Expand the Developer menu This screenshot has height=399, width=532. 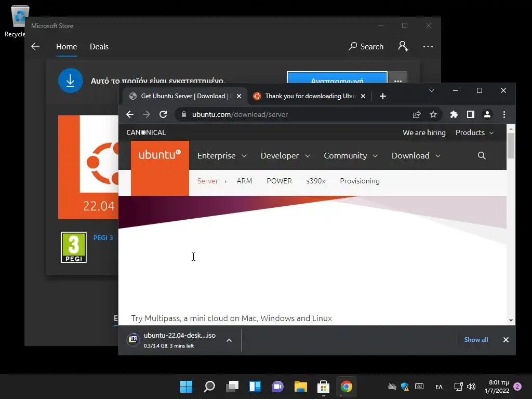[x=285, y=156]
